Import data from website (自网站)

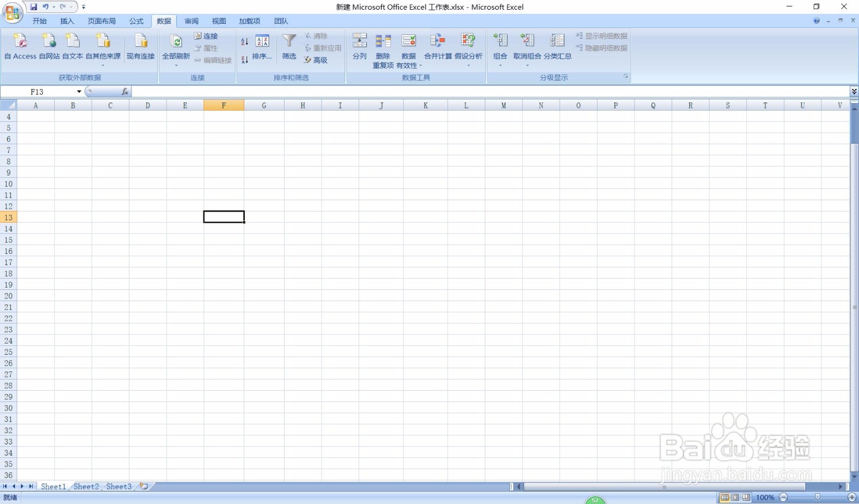(x=49, y=46)
